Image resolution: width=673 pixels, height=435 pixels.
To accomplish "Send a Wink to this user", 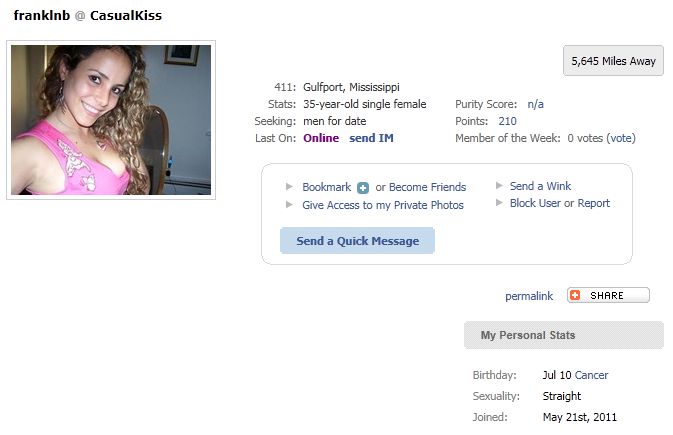I will pos(540,186).
